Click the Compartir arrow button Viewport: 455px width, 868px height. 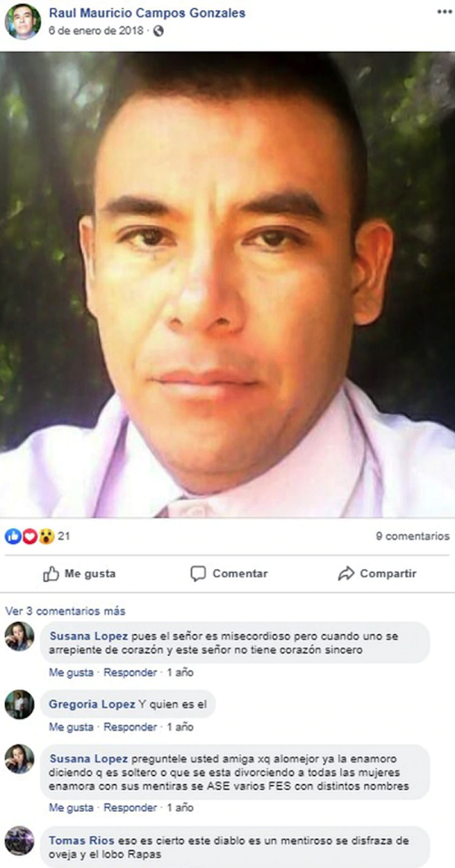click(377, 574)
